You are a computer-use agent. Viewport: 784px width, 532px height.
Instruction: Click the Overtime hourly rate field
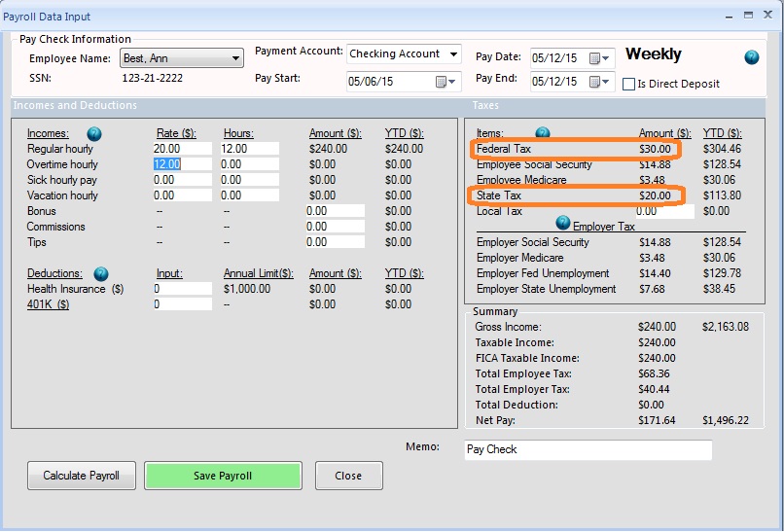(182, 164)
